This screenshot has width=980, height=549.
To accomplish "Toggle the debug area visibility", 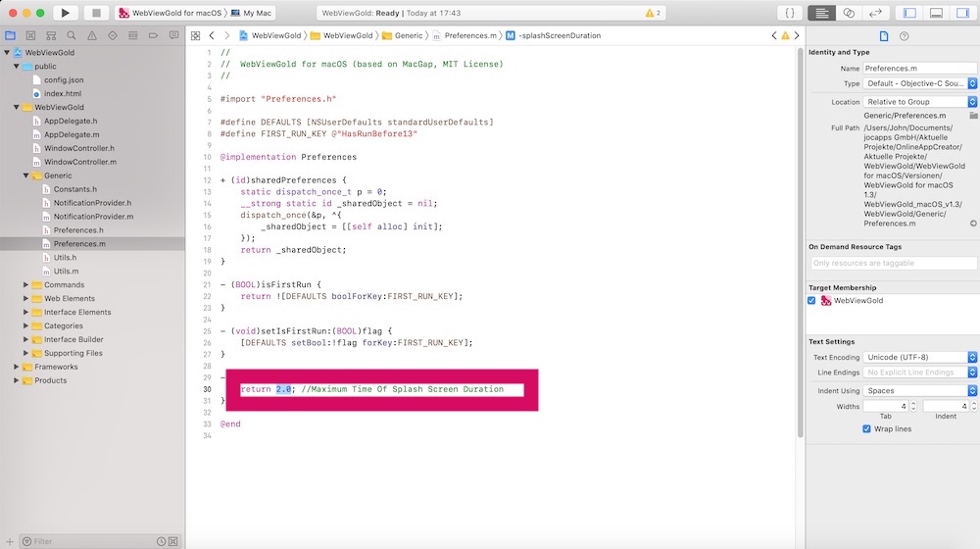I will click(x=936, y=13).
